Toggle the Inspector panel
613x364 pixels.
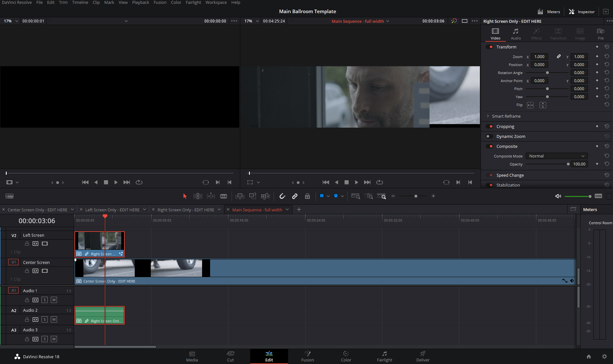[x=582, y=12]
